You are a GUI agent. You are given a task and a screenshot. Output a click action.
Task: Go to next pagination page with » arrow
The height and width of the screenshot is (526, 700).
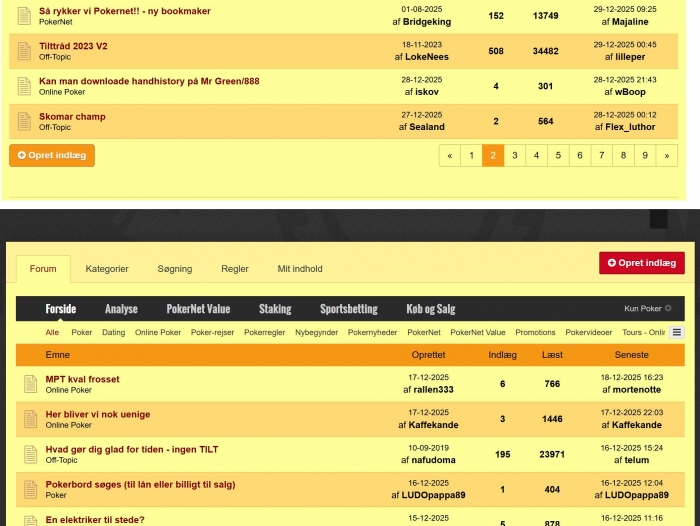666,155
